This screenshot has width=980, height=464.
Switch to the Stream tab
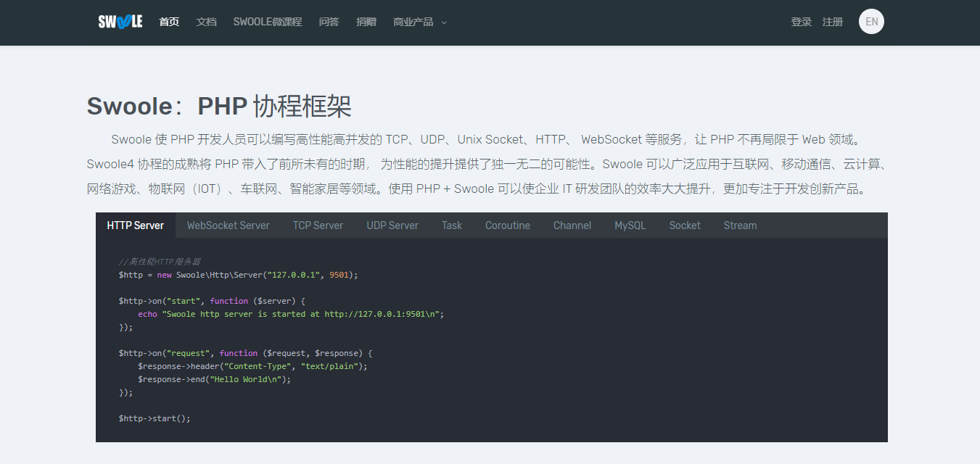click(740, 225)
